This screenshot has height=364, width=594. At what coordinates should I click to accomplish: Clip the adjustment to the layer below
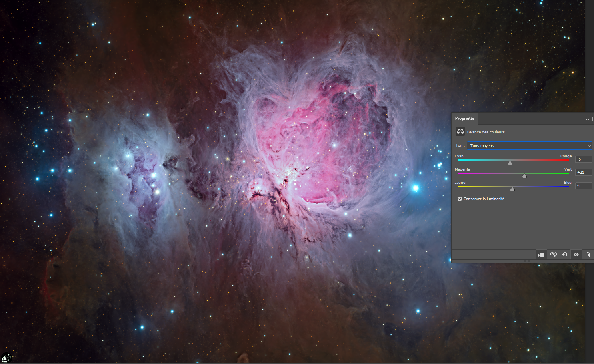click(541, 255)
